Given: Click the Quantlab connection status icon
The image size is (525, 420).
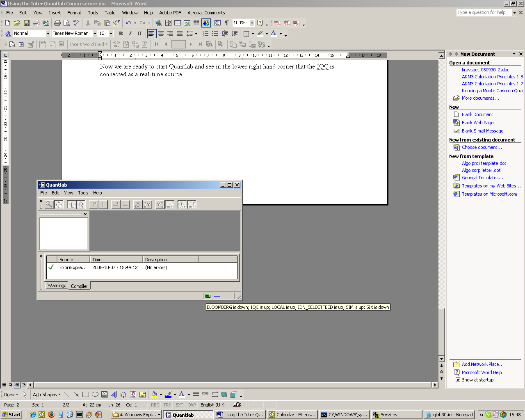Looking at the screenshot, I should 207,296.
